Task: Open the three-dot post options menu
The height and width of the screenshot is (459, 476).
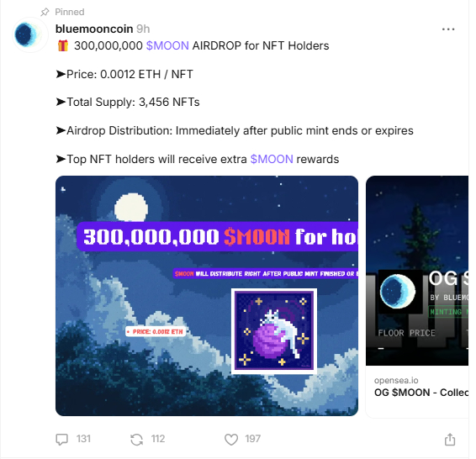Action: coord(448,29)
